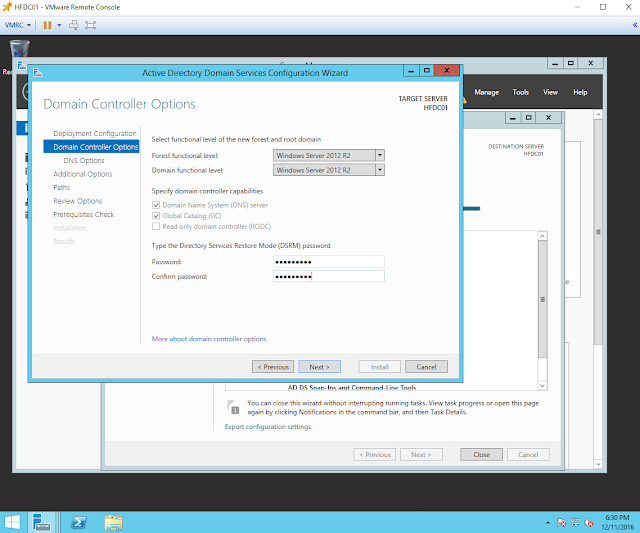Open View menu in Server Manager
This screenshot has width=640, height=533.
click(x=550, y=92)
